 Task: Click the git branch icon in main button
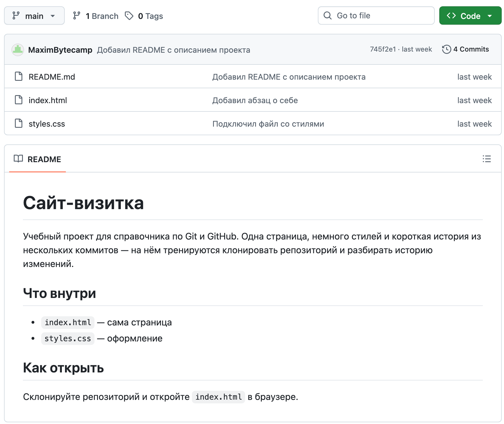[x=16, y=16]
